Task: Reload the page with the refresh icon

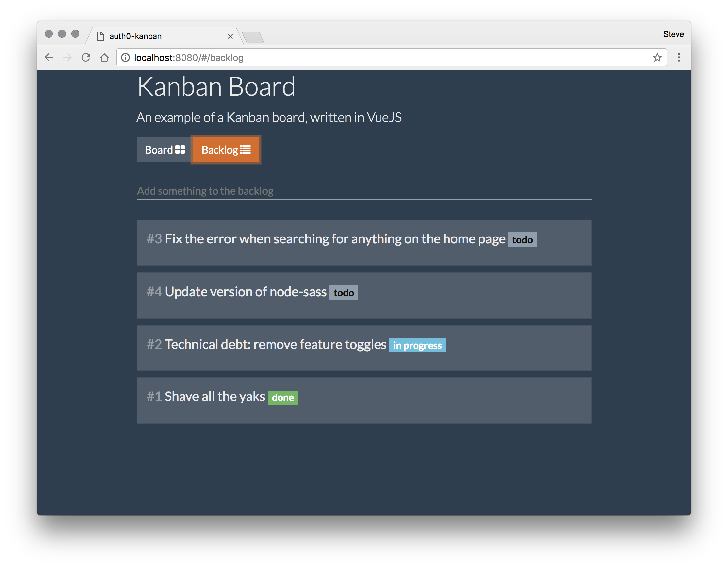Action: pyautogui.click(x=86, y=58)
